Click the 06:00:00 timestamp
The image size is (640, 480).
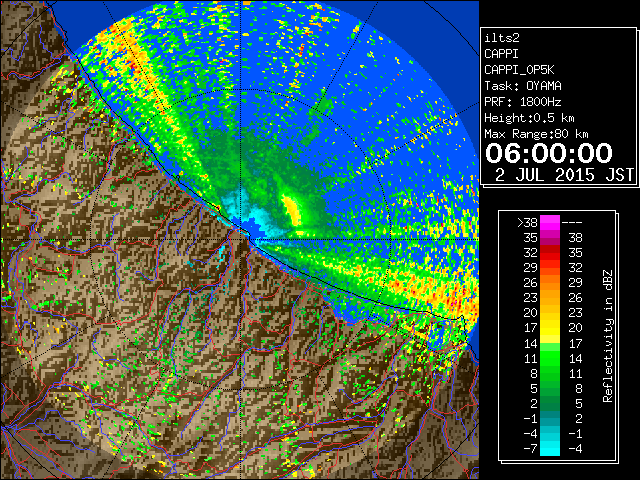[x=549, y=153]
